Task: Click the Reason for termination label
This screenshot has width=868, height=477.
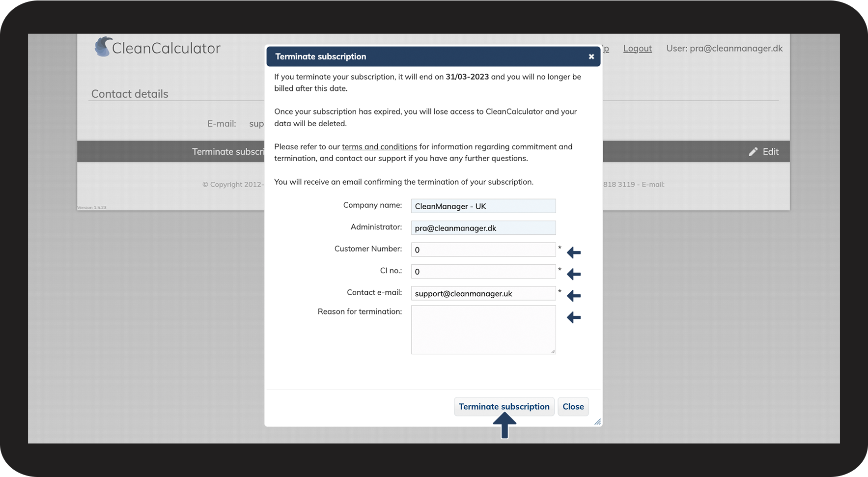Action: (360, 311)
